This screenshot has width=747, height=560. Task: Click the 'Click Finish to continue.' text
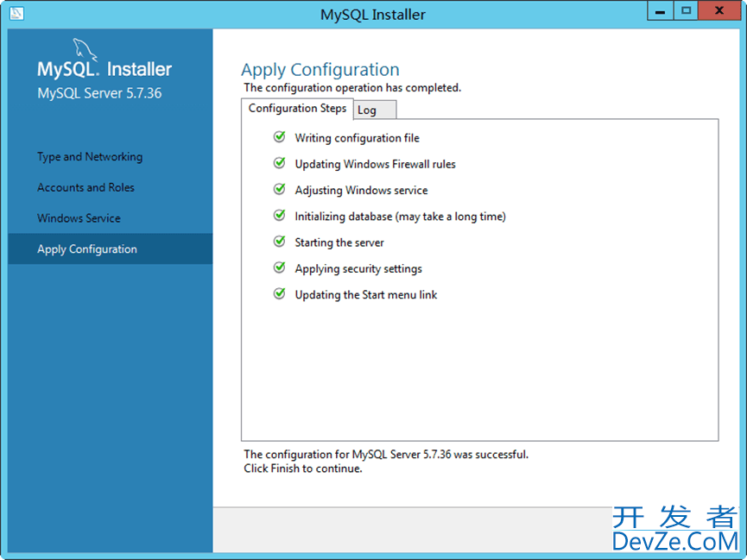coord(303,469)
